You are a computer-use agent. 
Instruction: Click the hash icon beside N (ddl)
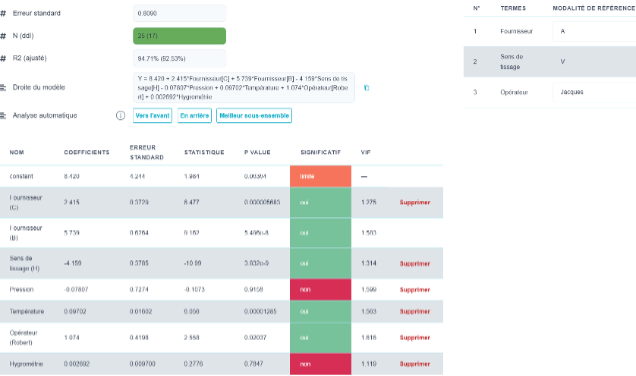click(3, 36)
